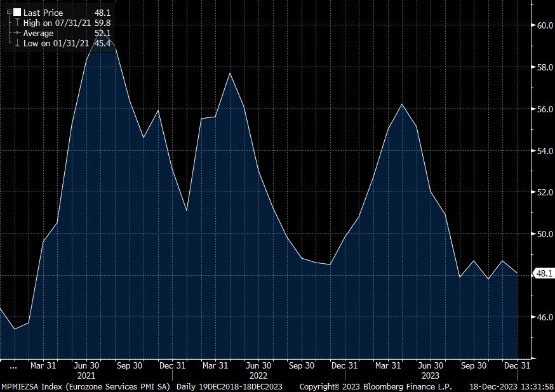Image resolution: width=555 pixels, height=392 pixels.
Task: Click the 2021 year label on x-axis
Action: [86, 375]
